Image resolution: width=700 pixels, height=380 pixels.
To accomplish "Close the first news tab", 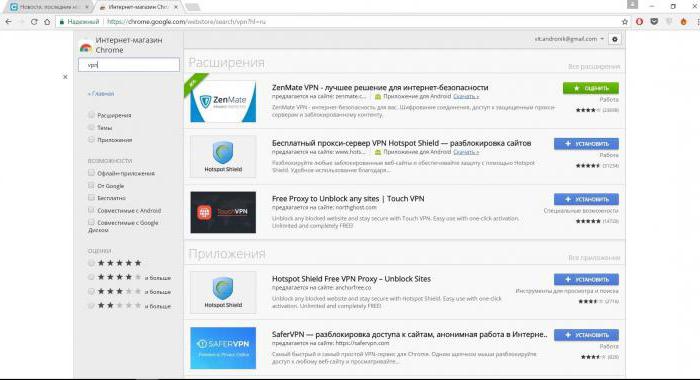I will click(87, 7).
